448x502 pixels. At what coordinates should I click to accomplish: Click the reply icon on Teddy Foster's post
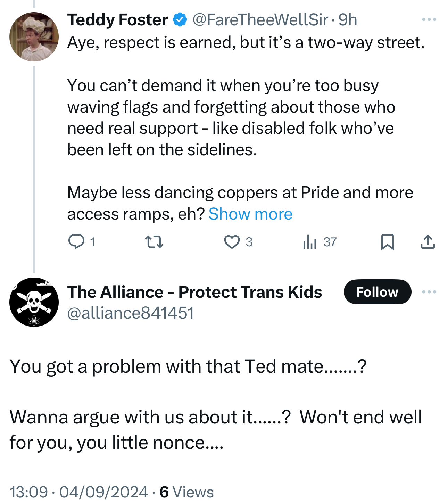76,242
